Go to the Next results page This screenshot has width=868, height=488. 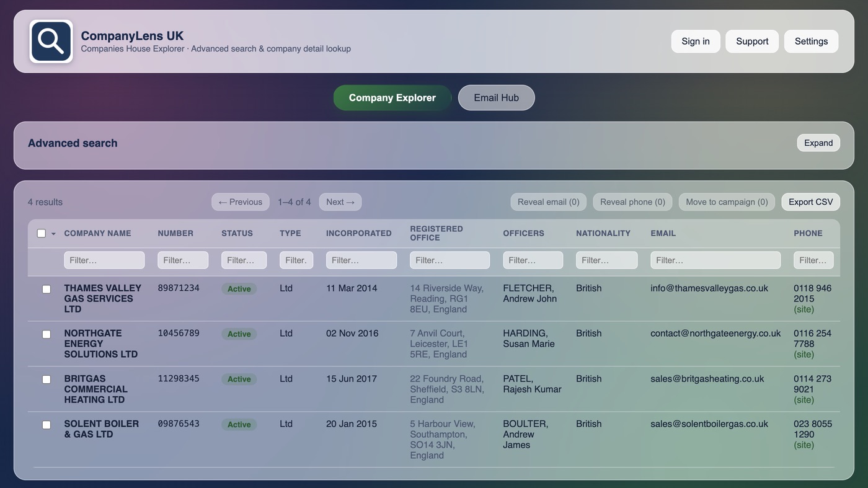tap(340, 202)
